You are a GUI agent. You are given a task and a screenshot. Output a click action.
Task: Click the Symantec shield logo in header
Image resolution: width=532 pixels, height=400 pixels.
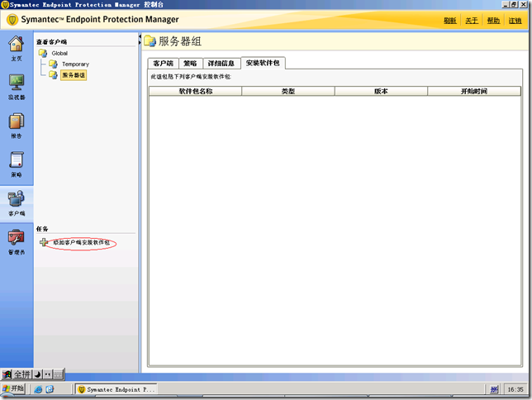coord(12,20)
